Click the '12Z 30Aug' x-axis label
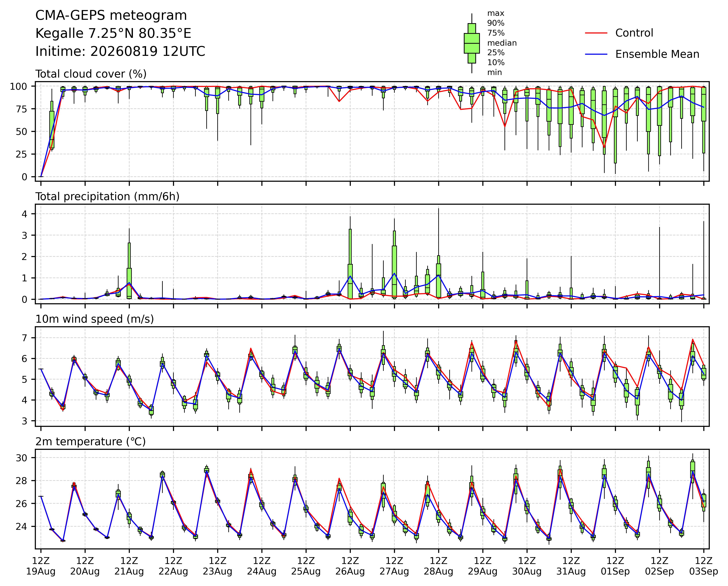 527,566
